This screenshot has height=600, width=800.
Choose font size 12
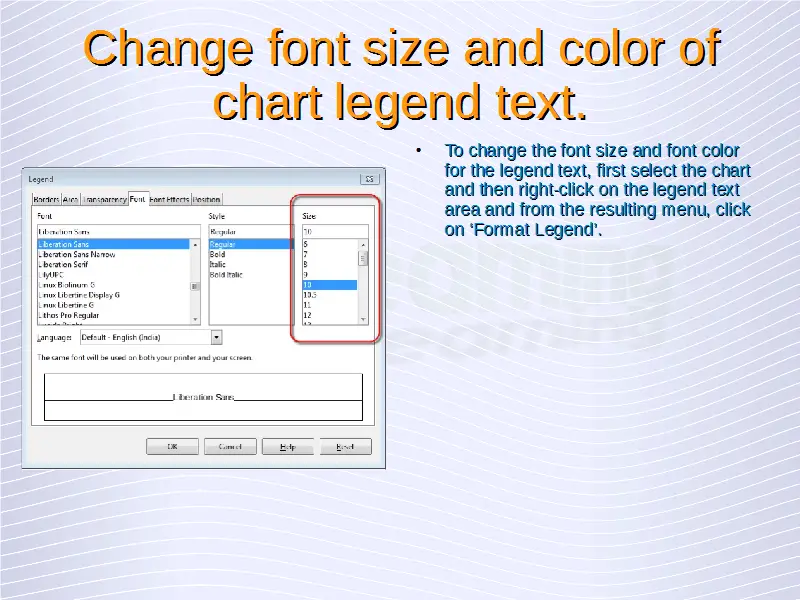click(x=308, y=315)
